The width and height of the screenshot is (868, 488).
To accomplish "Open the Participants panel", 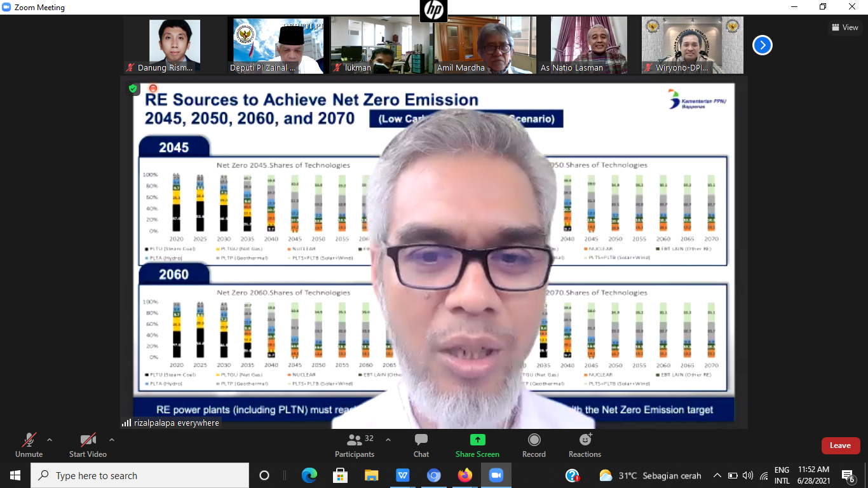I will pos(355,445).
